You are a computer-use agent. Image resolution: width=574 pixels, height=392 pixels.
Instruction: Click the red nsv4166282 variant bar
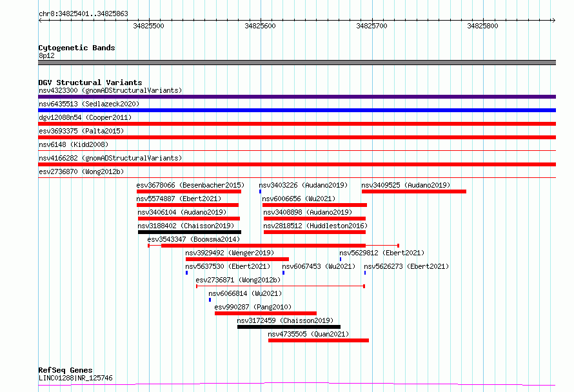tap(297, 164)
